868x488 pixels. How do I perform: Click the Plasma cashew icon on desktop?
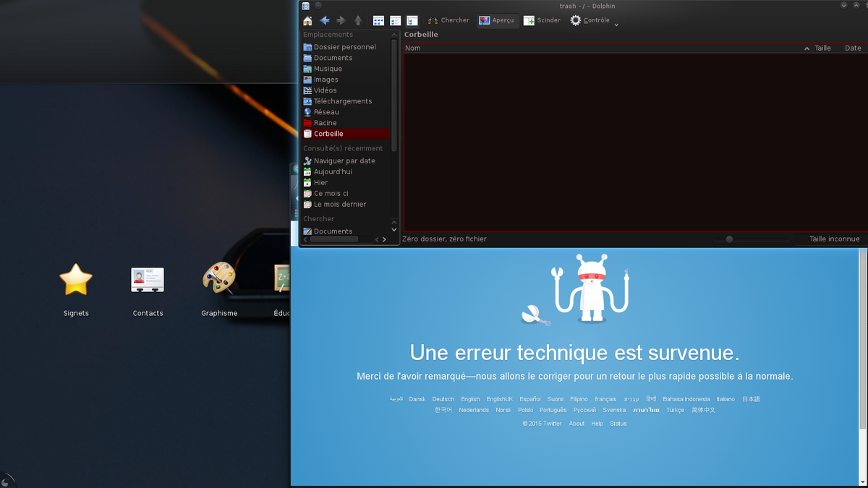click(x=7, y=480)
